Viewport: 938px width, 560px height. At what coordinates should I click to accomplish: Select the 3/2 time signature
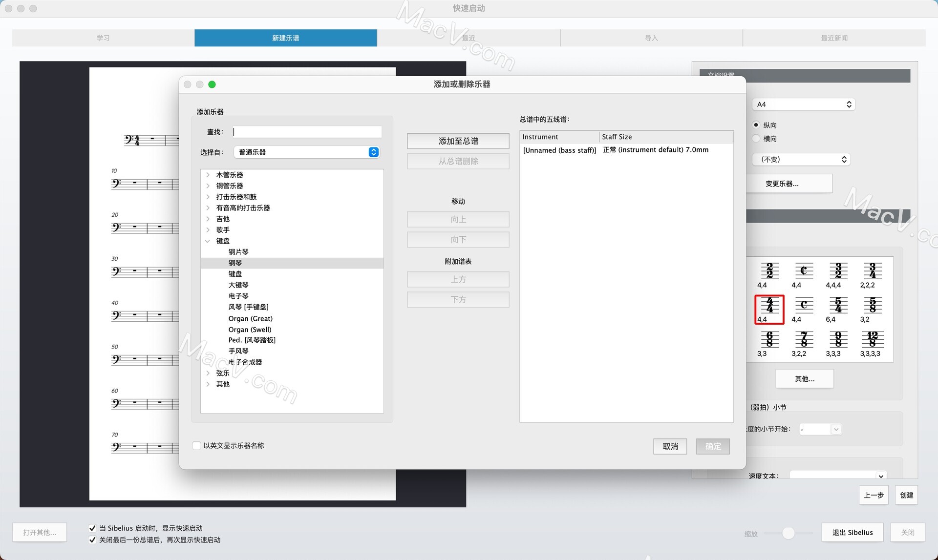(838, 275)
